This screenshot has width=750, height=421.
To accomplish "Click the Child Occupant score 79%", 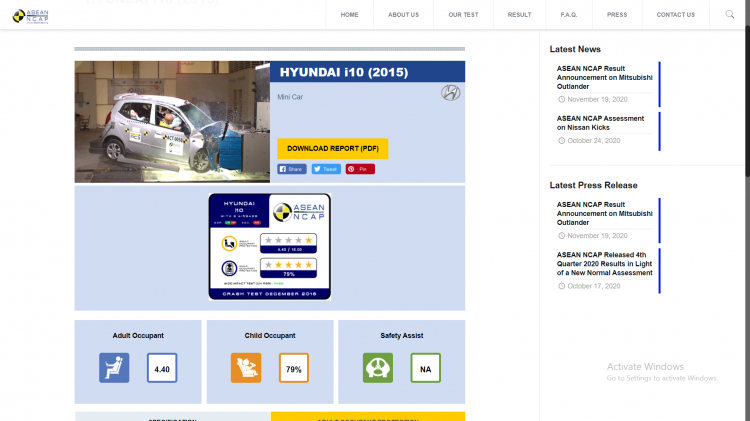I will tap(294, 368).
